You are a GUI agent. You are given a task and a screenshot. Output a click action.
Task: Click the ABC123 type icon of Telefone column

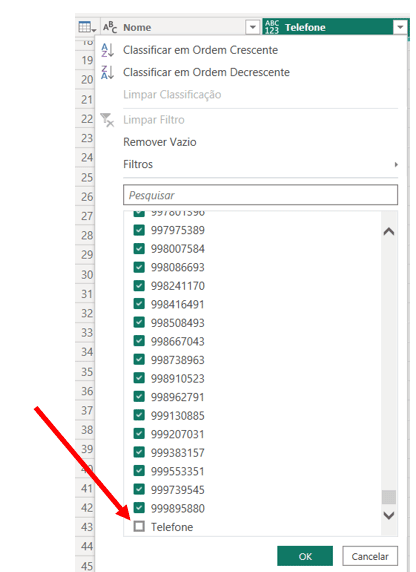pos(272,27)
